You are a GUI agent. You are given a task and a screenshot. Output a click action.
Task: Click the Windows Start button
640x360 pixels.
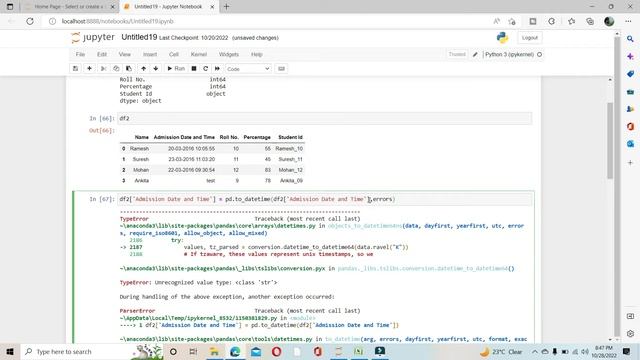pyautogui.click(x=10, y=351)
